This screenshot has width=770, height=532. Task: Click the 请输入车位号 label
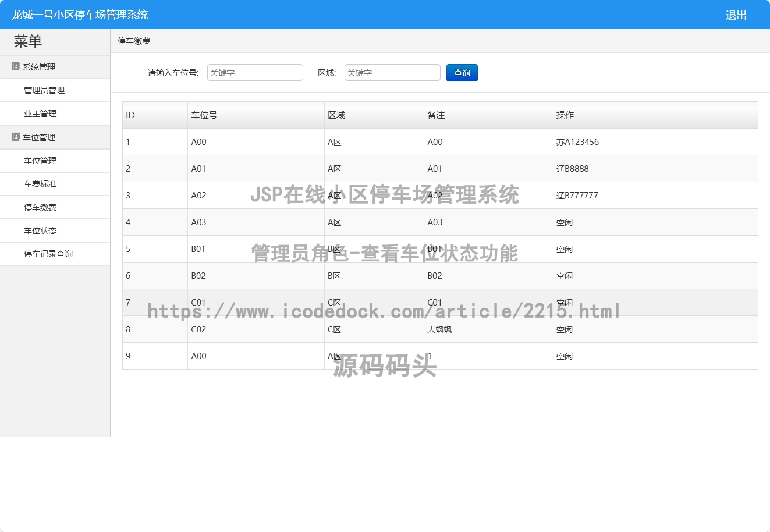[173, 73]
